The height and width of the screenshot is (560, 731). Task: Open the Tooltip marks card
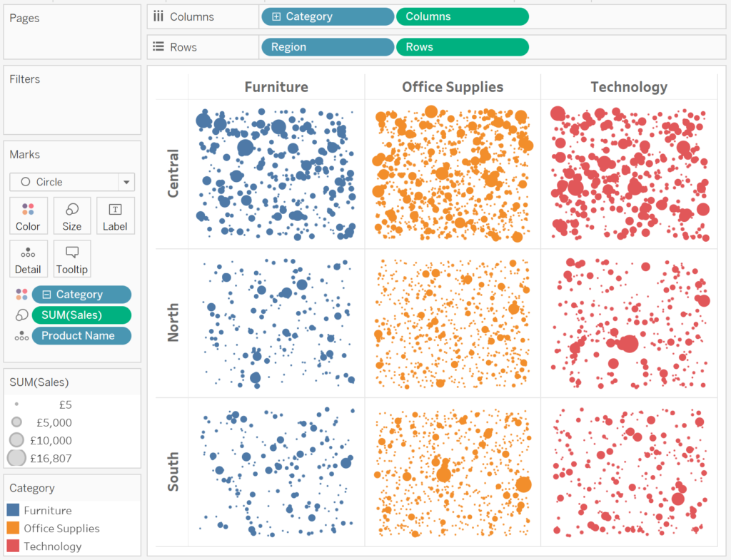tap(72, 259)
